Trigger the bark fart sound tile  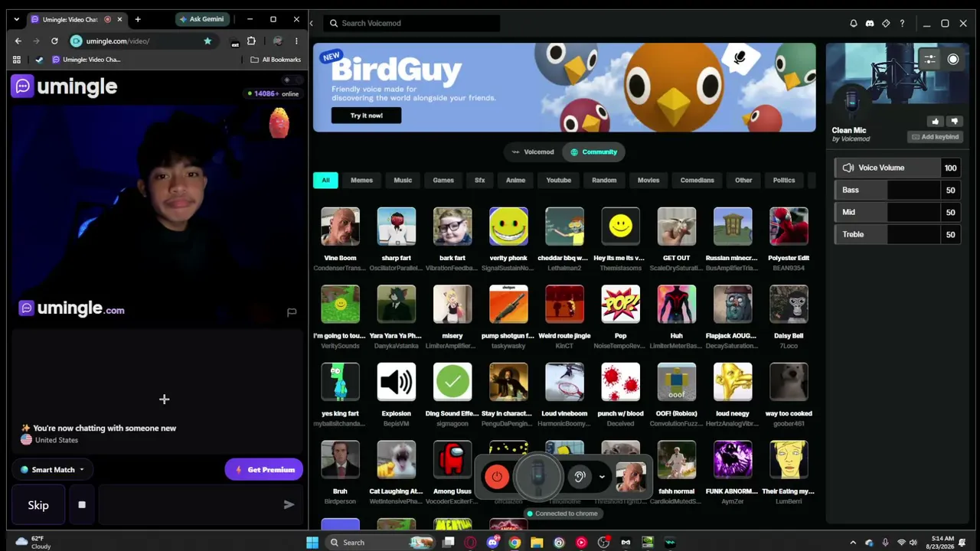[x=452, y=227]
